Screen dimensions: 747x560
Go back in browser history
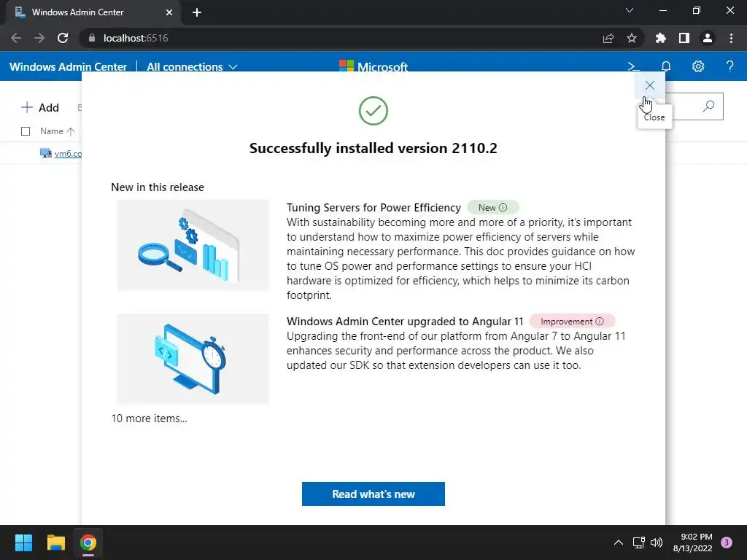coord(16,38)
